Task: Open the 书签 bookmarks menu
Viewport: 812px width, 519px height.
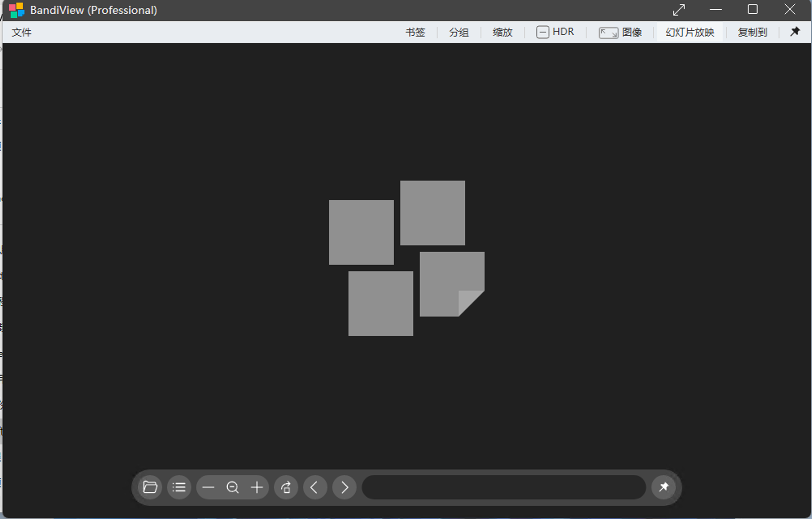Action: (415, 32)
